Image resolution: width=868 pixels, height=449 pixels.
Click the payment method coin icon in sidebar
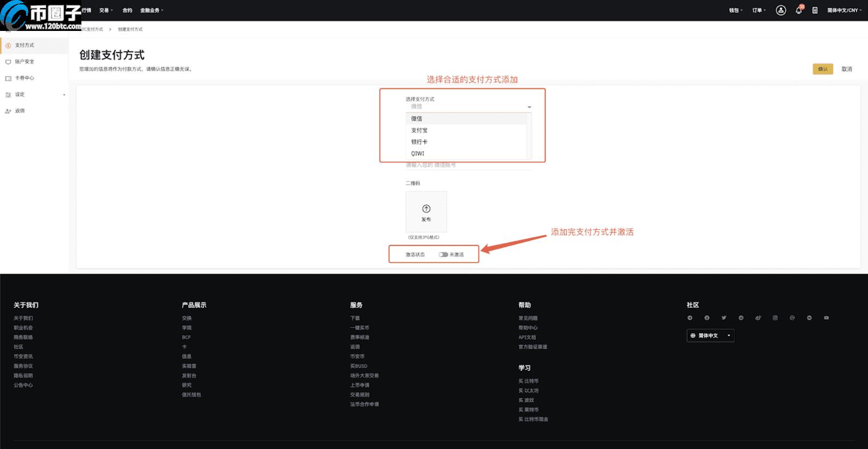(8, 46)
